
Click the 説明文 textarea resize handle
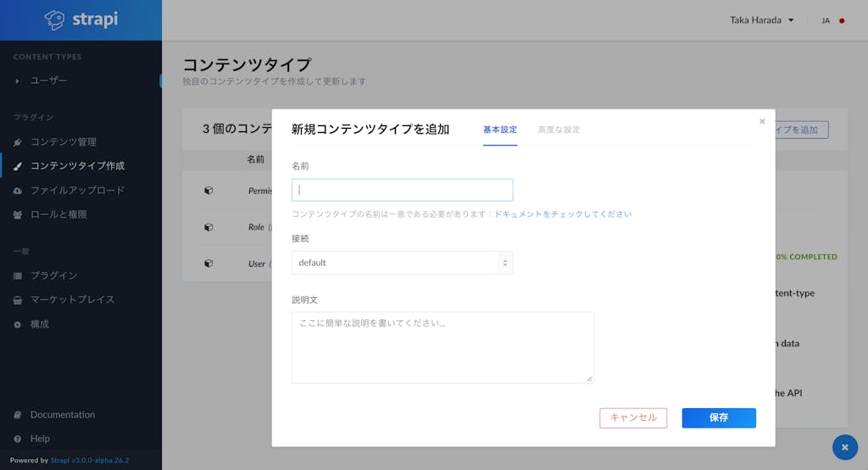click(590, 379)
